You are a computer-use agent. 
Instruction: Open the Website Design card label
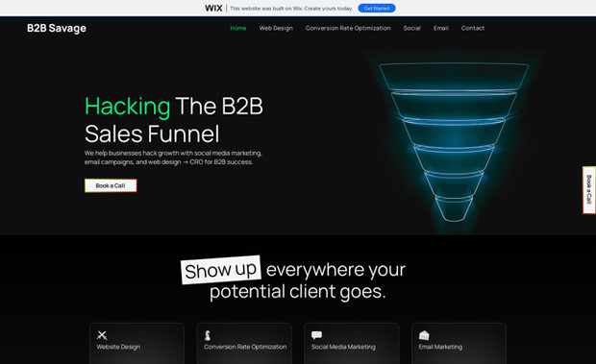[118, 347]
